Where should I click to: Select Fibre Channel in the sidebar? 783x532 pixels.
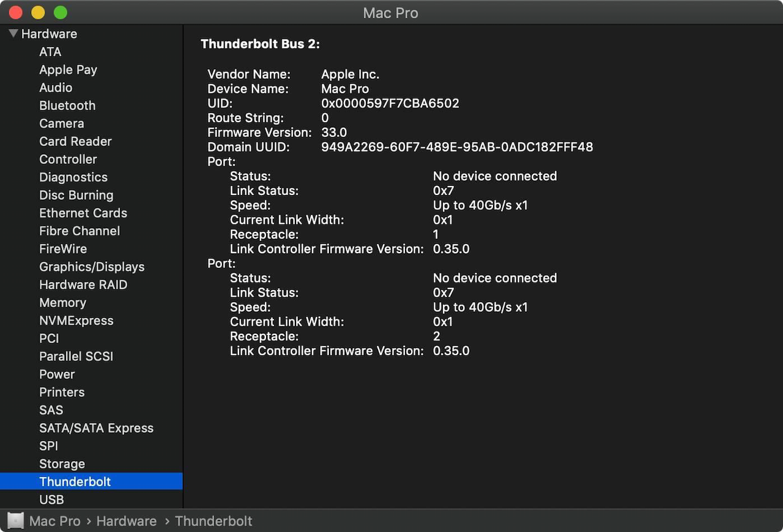(80, 231)
